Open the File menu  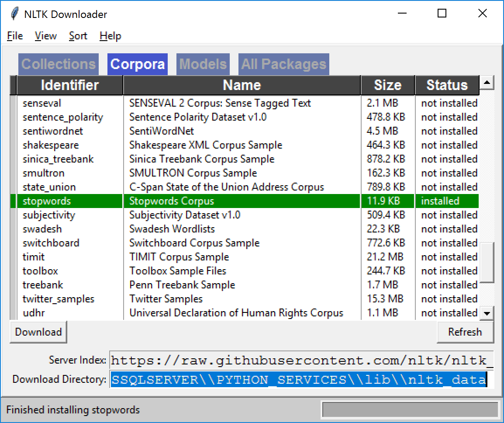click(15, 36)
